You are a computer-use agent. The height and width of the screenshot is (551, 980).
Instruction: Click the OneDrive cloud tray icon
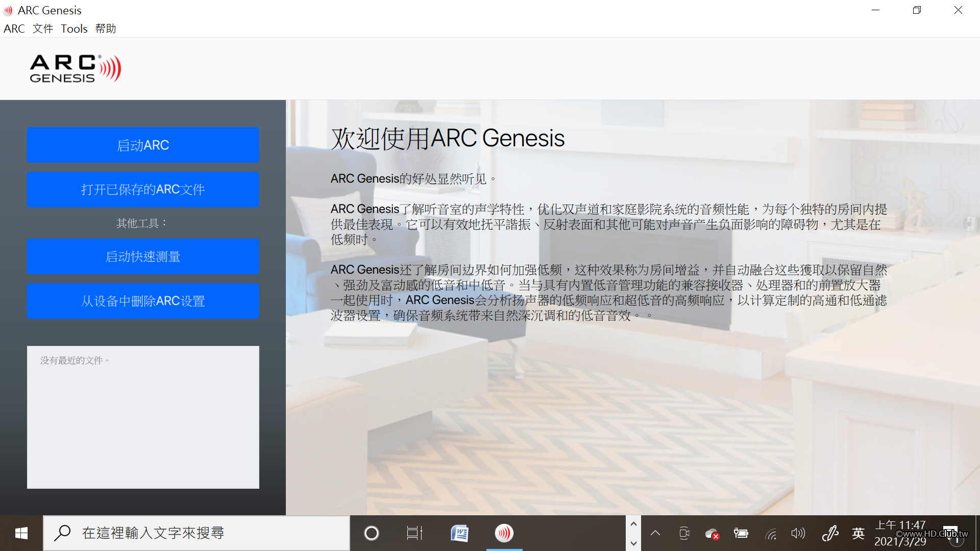[712, 534]
